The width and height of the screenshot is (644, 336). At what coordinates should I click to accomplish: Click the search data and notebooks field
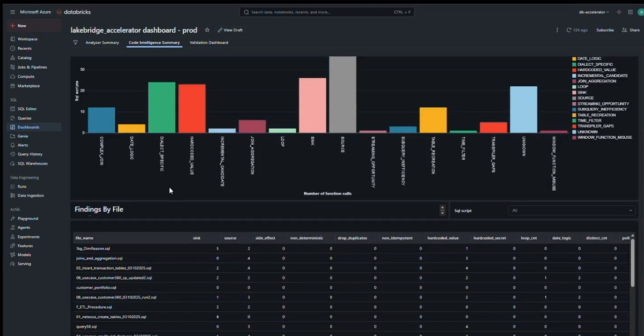click(326, 12)
